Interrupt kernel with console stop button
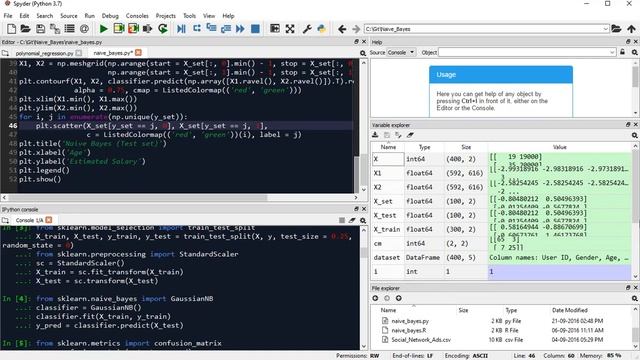The width and height of the screenshot is (640, 360). pyautogui.click(x=342, y=220)
